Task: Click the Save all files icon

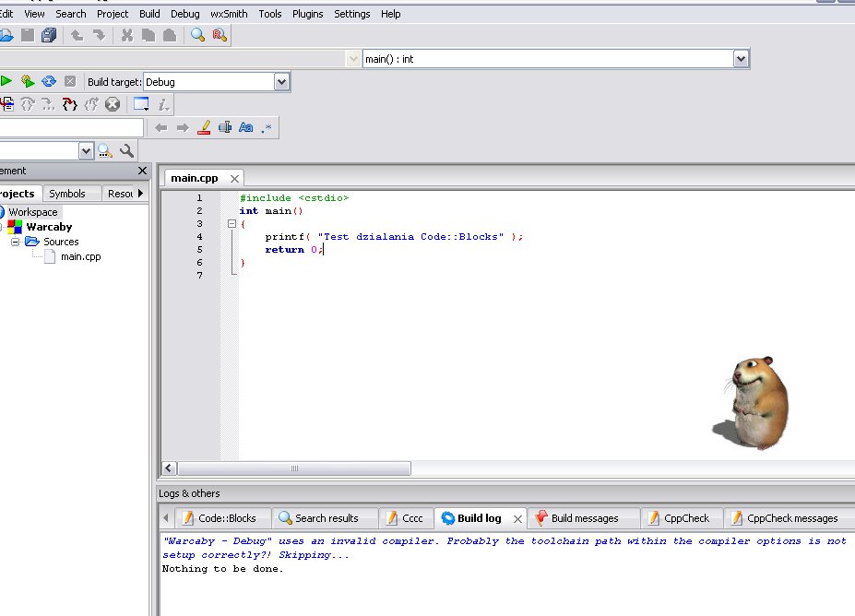Action: [49, 35]
